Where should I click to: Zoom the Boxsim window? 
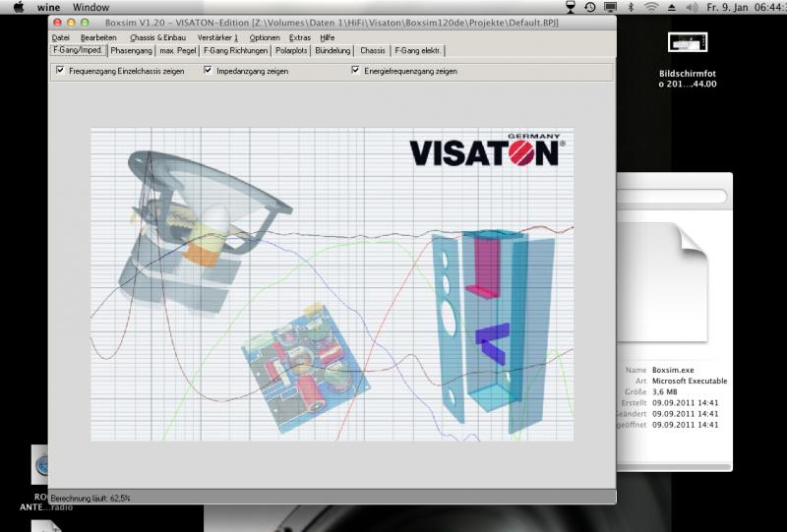(85, 23)
